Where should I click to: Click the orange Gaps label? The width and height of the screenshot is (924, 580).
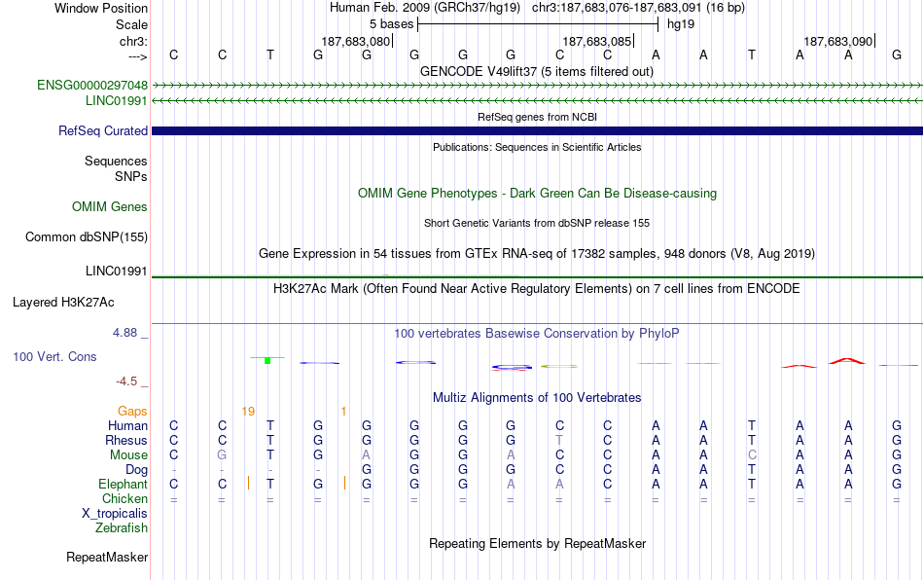pos(132,411)
